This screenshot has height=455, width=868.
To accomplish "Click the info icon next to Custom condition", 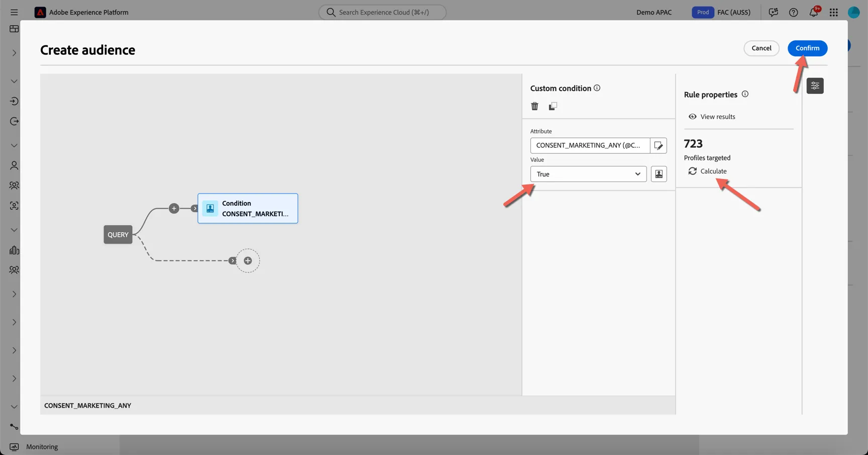I will pyautogui.click(x=597, y=88).
